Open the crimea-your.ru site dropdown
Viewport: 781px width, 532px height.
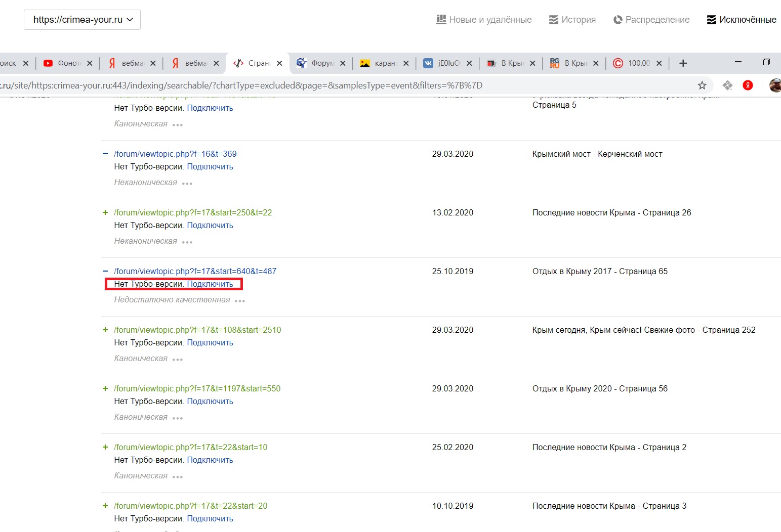click(82, 20)
